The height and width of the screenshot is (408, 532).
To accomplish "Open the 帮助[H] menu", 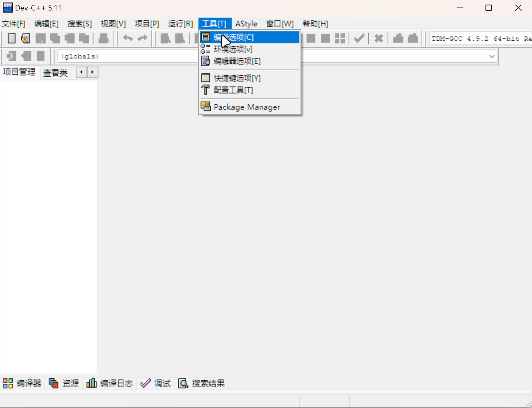I will 315,24.
